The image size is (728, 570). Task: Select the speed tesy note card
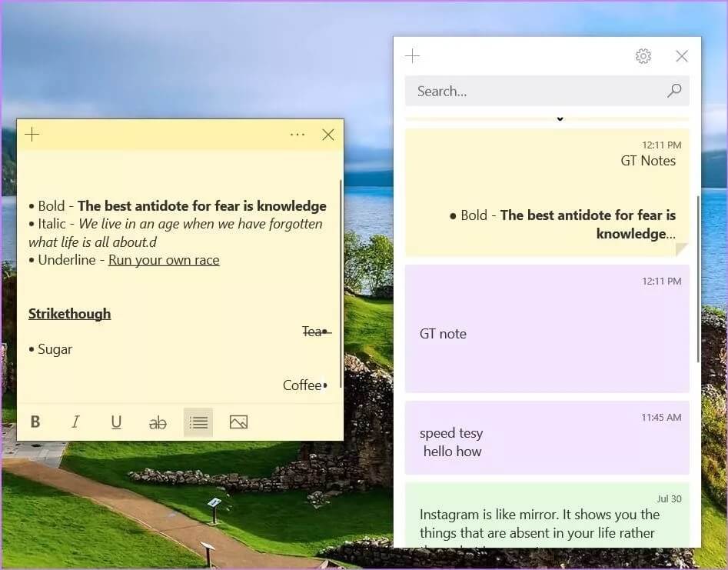tap(547, 438)
